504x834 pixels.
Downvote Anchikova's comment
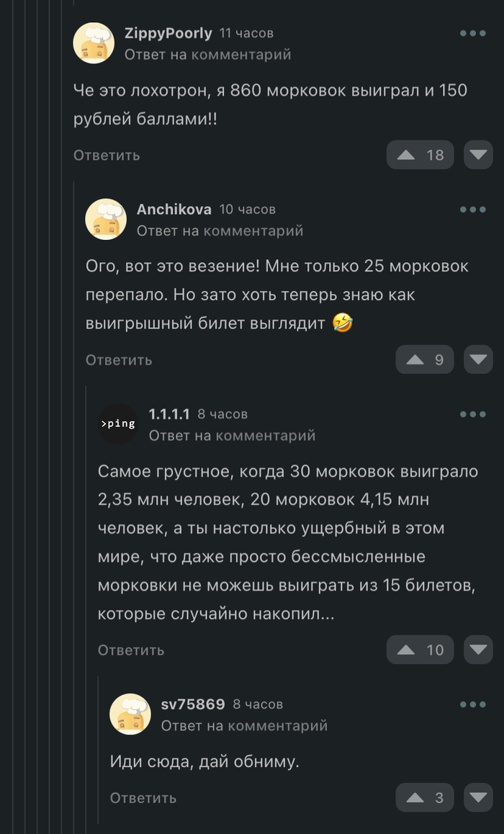[x=478, y=359]
